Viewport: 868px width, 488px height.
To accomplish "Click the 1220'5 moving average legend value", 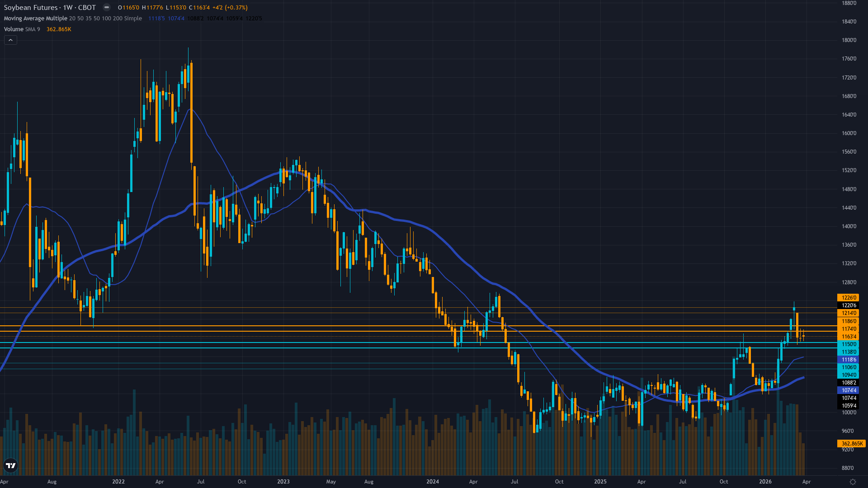I will (254, 19).
